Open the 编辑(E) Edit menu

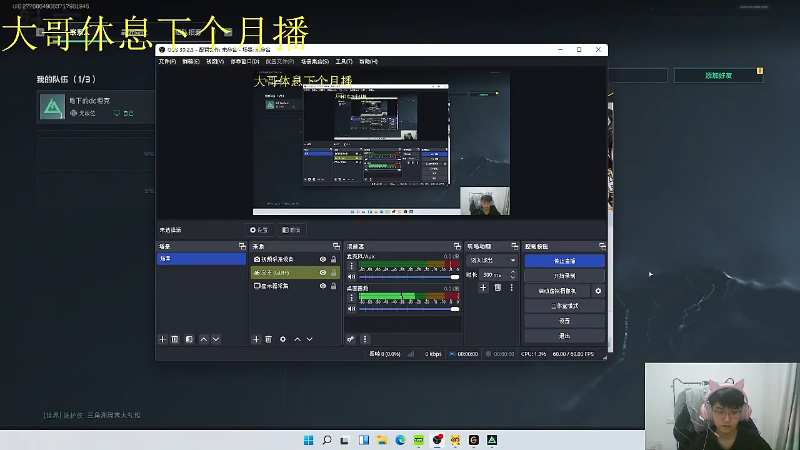click(x=191, y=61)
